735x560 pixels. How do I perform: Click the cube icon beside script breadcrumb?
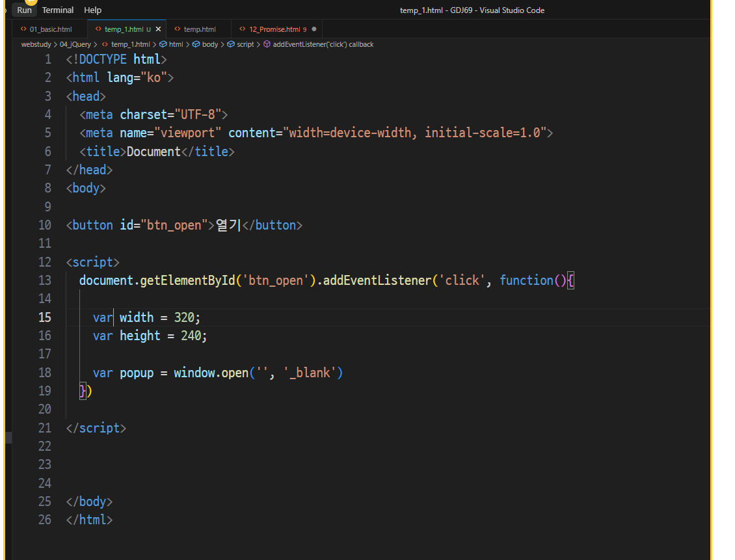point(231,44)
